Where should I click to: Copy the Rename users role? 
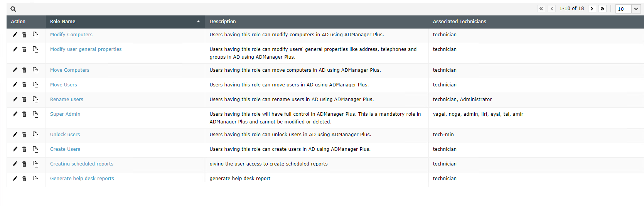click(x=35, y=100)
